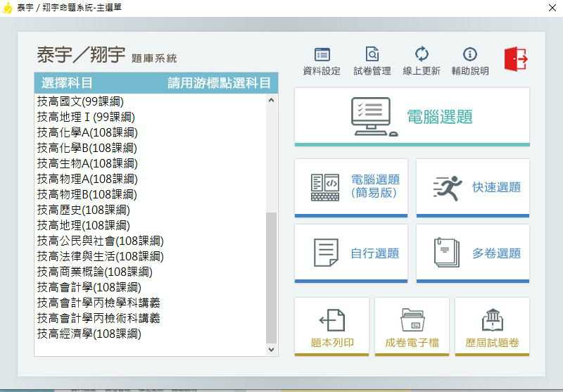
Task: Select 技高化學A(108課綱) subject
Action: tap(150, 132)
